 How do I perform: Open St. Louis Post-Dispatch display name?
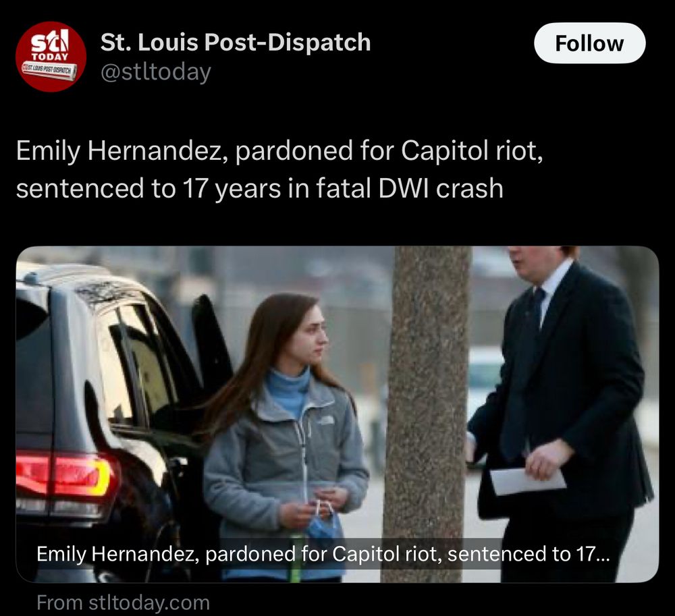(x=236, y=42)
